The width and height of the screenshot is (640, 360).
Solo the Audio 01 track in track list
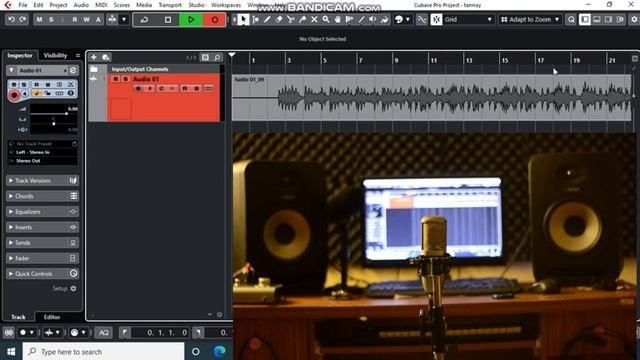pyautogui.click(x=126, y=79)
